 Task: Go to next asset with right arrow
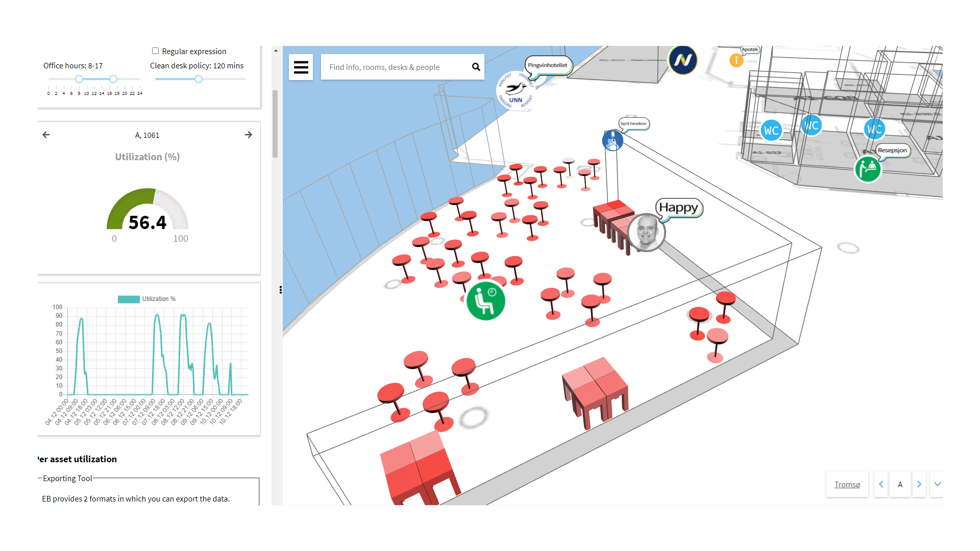(x=249, y=135)
